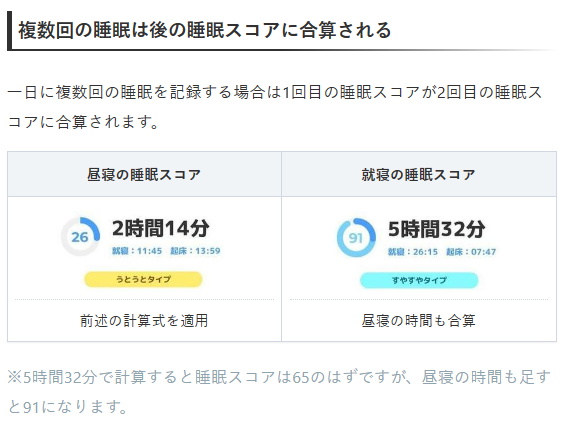Click the bedtime sleep card thumbnail image
Viewport: 565px width, 425px height.
pyautogui.click(x=419, y=253)
